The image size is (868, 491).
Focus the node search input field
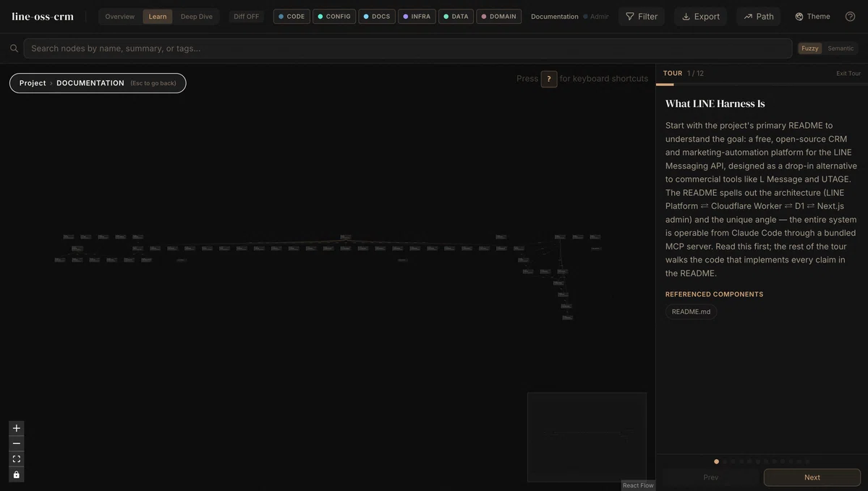tap(408, 48)
